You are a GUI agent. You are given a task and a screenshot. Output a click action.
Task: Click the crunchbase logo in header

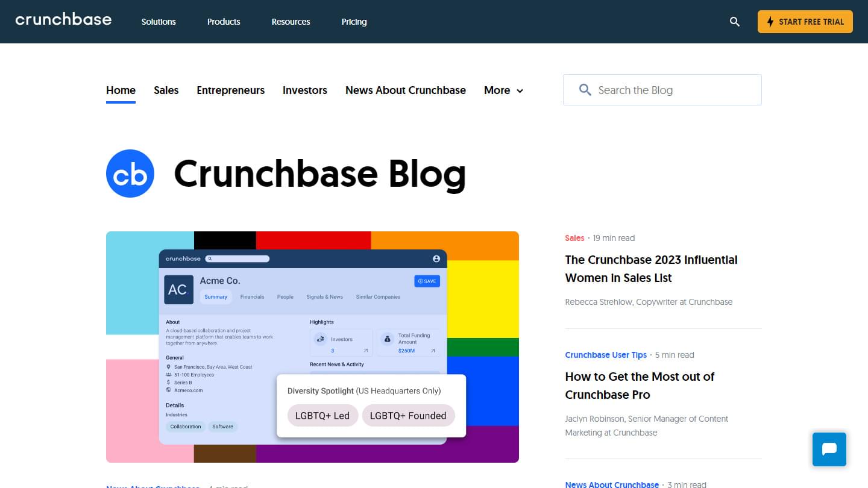(63, 20)
